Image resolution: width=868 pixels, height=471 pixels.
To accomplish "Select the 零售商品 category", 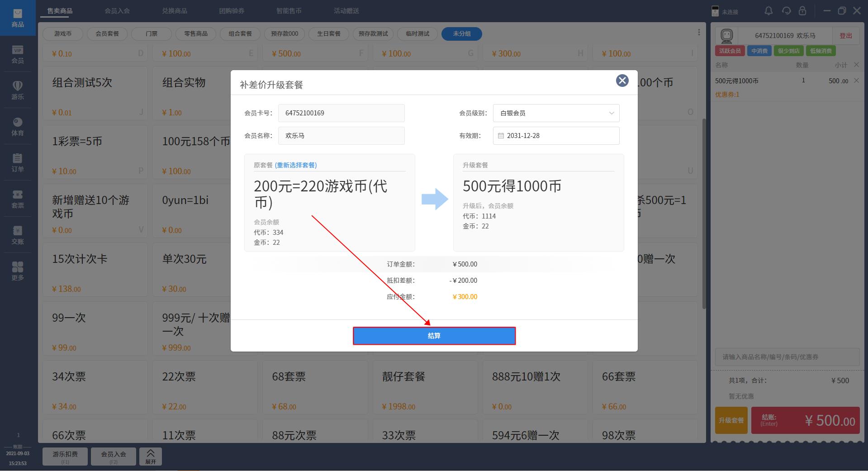I will tap(196, 33).
